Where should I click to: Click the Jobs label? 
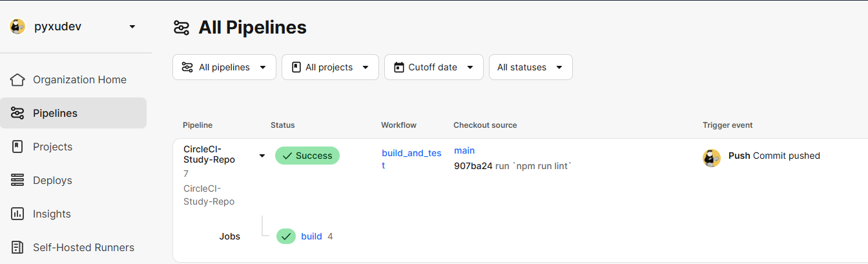(230, 236)
